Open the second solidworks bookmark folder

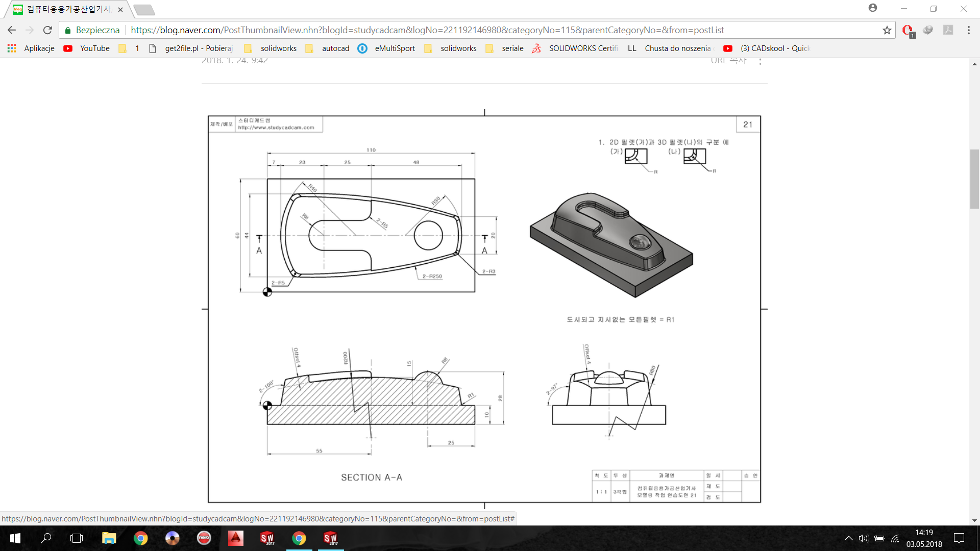(x=451, y=48)
